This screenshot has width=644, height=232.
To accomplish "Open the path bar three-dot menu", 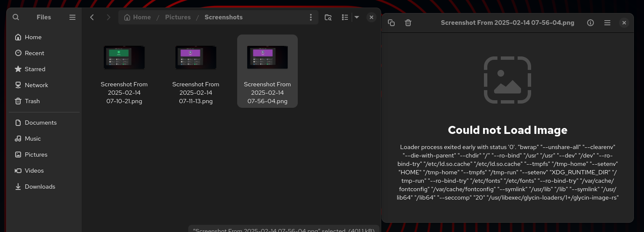I will [311, 17].
